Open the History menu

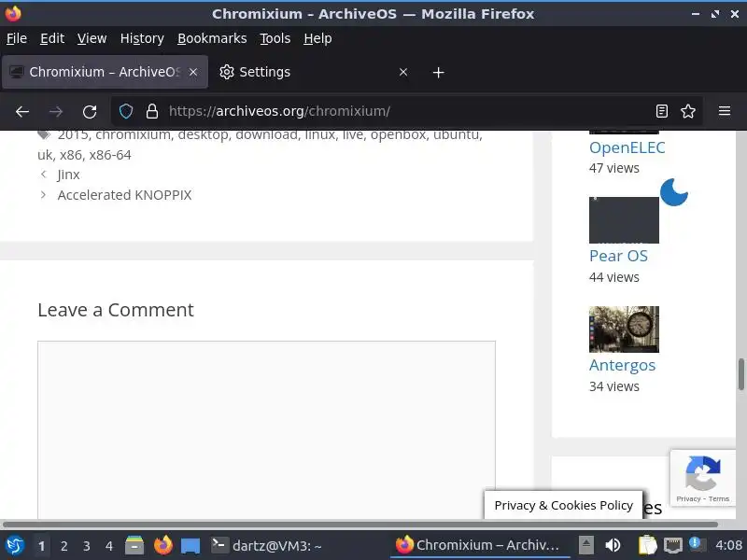click(x=142, y=38)
